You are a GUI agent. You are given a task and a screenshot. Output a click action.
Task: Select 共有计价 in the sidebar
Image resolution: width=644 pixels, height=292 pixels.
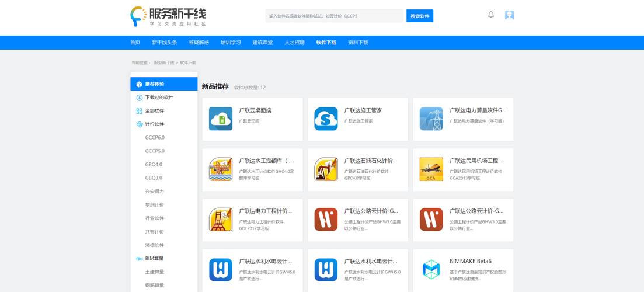pyautogui.click(x=154, y=232)
